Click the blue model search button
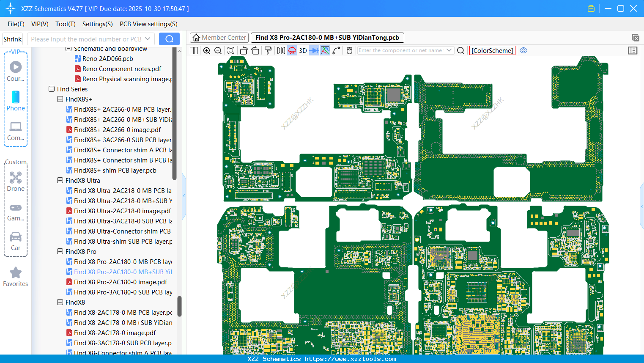 point(169,39)
